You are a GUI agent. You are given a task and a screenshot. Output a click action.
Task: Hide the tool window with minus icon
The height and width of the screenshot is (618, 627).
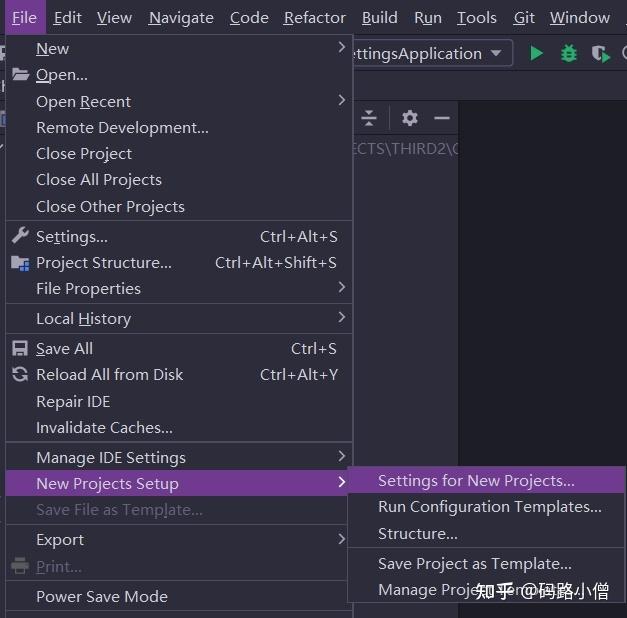441,118
